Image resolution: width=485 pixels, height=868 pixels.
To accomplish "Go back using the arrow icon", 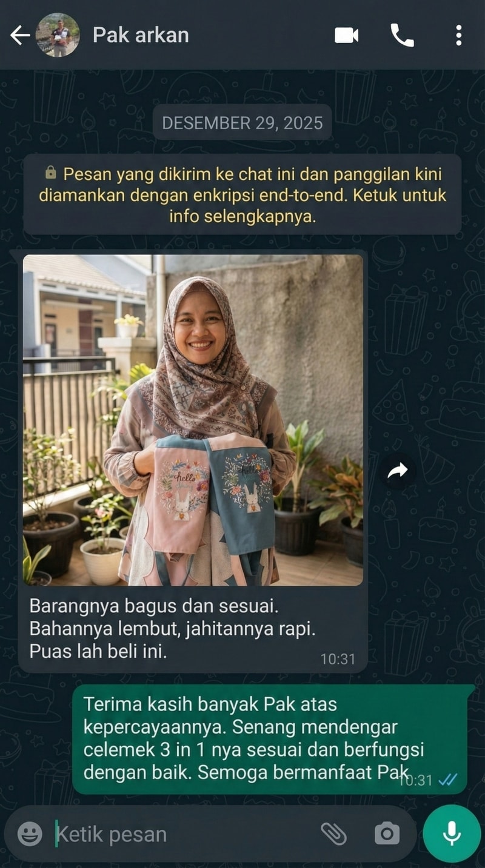I will (x=19, y=35).
